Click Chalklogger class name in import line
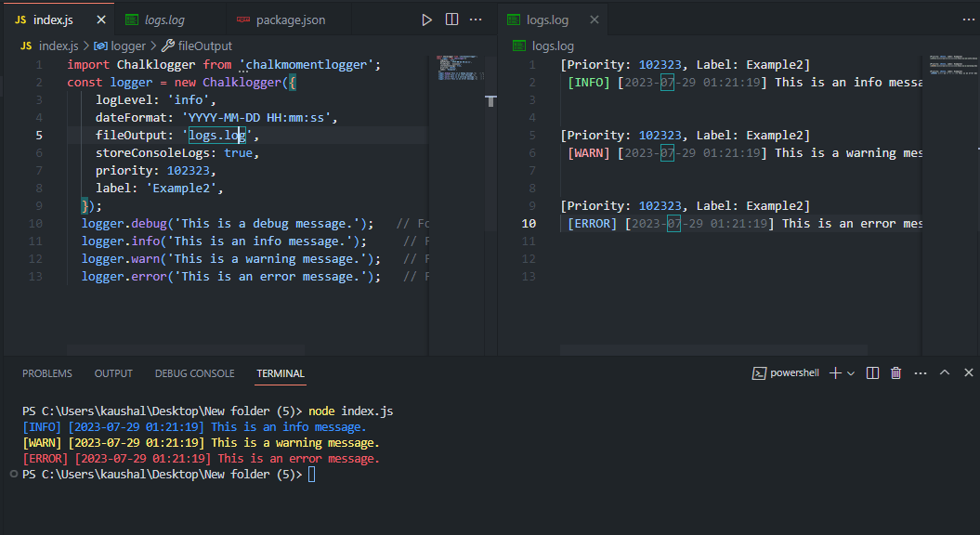The height and width of the screenshot is (535, 980). [x=156, y=64]
